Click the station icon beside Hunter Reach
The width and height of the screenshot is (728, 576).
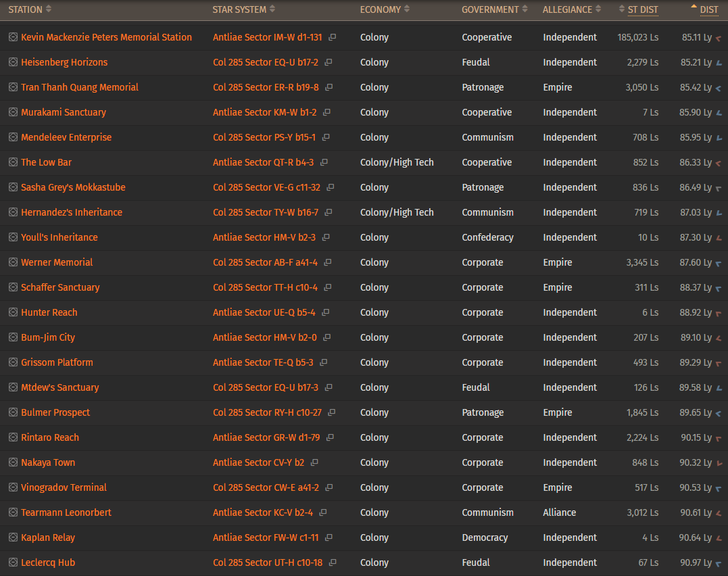pyautogui.click(x=13, y=312)
